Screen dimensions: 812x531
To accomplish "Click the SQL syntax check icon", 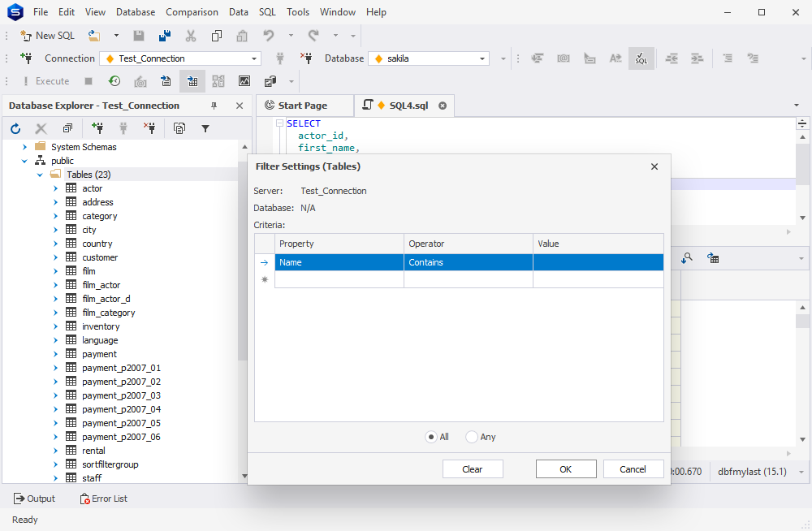I will 641,58.
